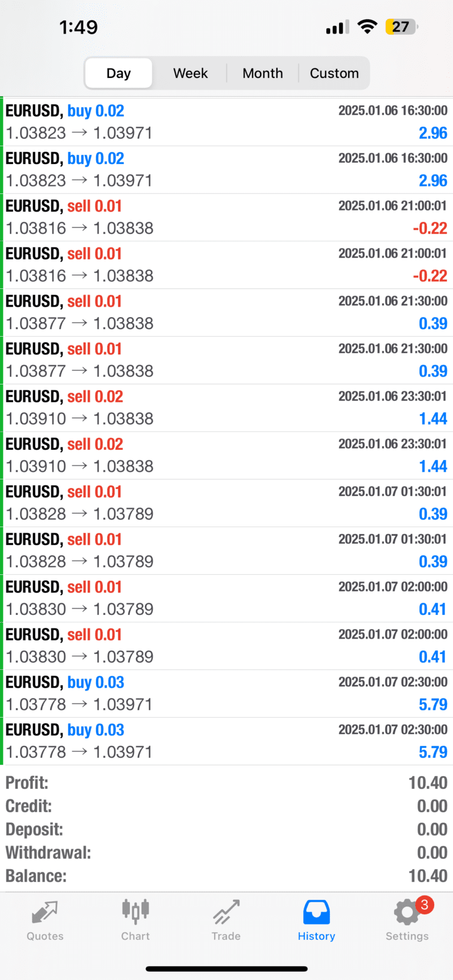The height and width of the screenshot is (980, 453).
Task: Tap the red notification badge showing 3
Action: coord(424,905)
